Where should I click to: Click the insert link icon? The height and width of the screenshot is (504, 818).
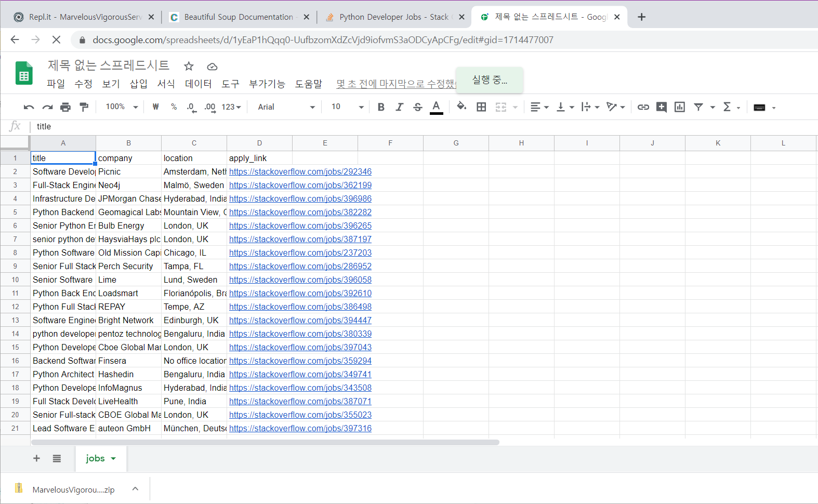pos(643,107)
